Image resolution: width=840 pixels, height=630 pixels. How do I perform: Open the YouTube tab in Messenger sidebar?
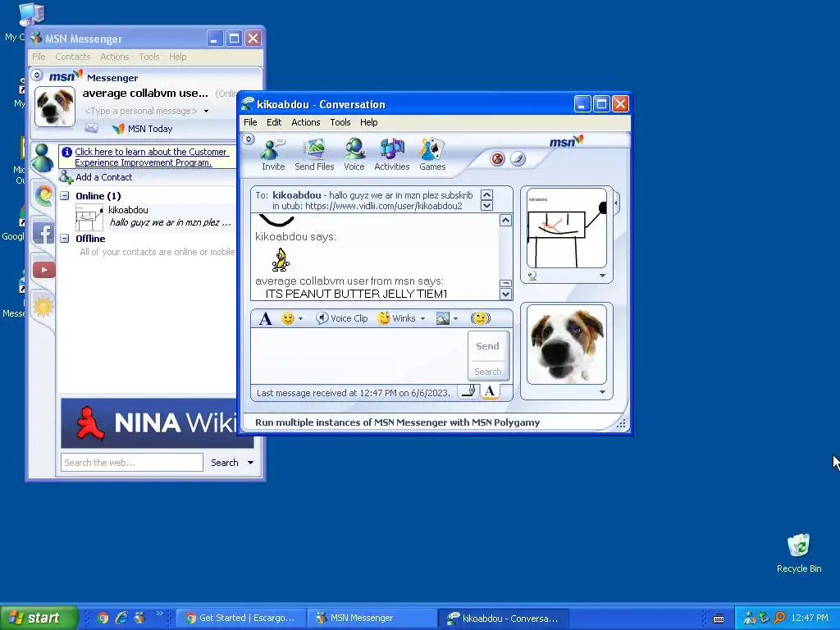pyautogui.click(x=44, y=269)
